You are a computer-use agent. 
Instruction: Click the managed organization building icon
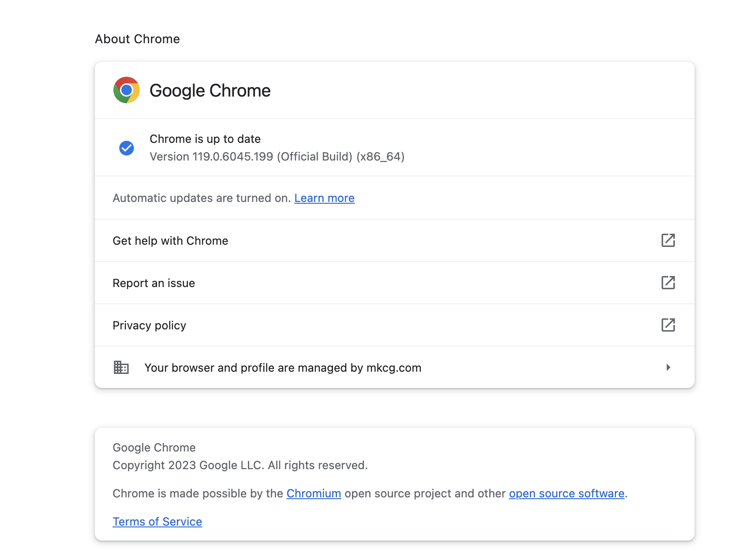coord(121,367)
